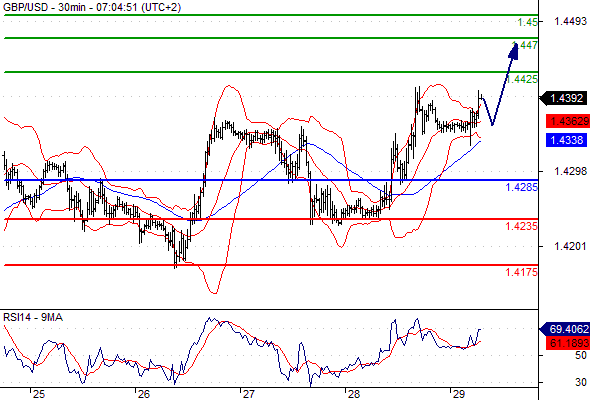Screen dimensions: 590x400
Task: Click date marker 25 on time axis
Action: point(38,394)
